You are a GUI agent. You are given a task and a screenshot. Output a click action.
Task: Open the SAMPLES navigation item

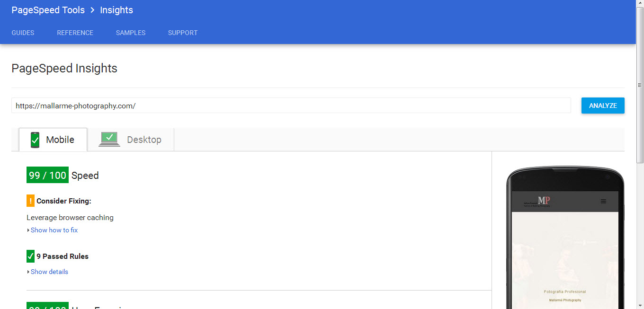click(x=131, y=33)
